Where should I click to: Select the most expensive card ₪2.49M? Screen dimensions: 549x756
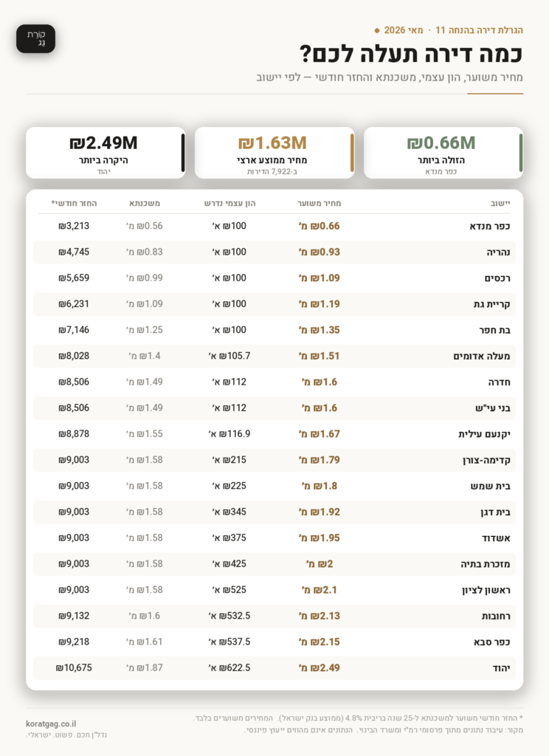pyautogui.click(x=106, y=153)
